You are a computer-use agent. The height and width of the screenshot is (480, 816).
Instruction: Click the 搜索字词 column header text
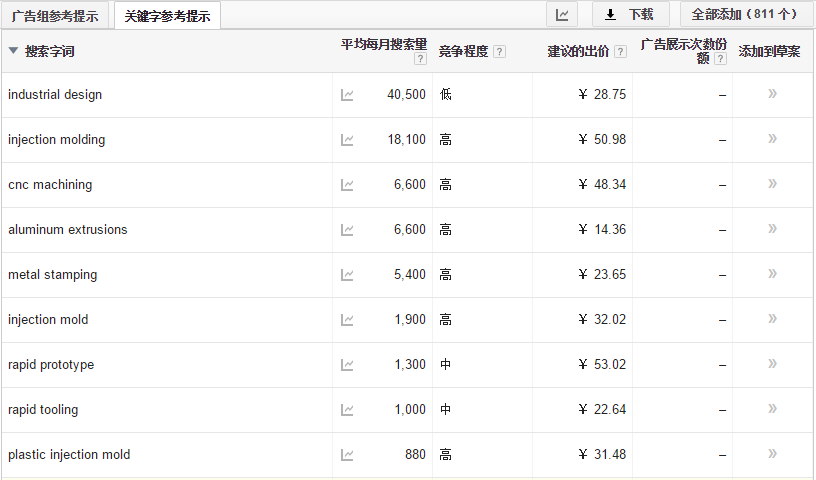pos(49,51)
